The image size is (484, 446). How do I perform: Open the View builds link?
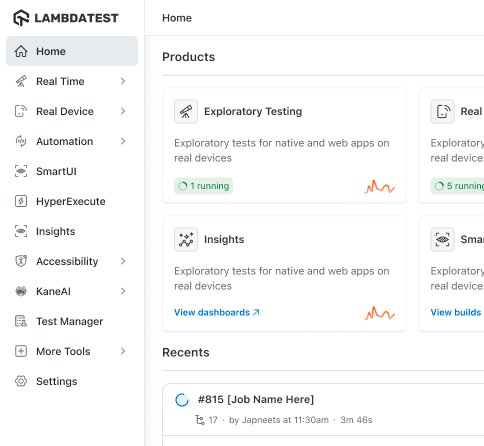[x=456, y=312]
